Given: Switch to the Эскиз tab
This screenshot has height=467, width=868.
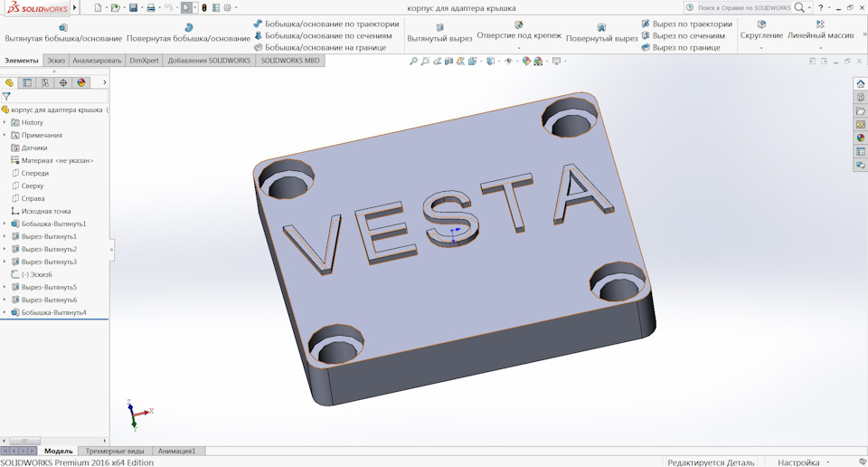Looking at the screenshot, I should [56, 61].
